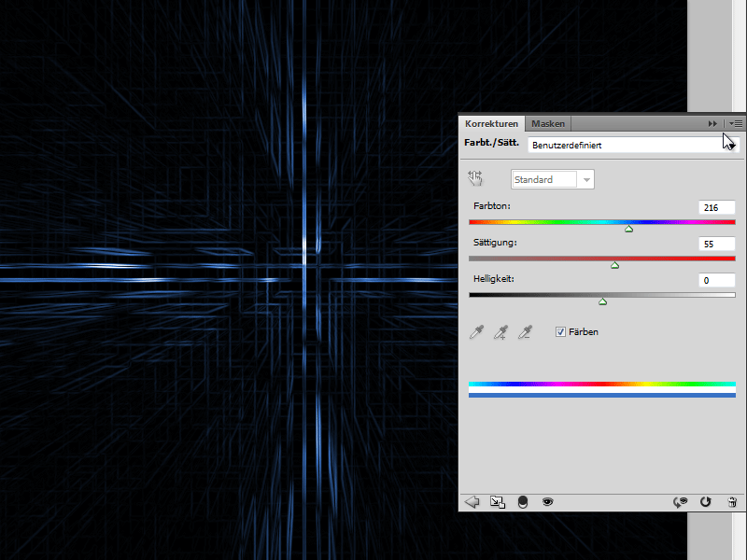
Task: Open the Standard channel dropdown
Action: (553, 179)
